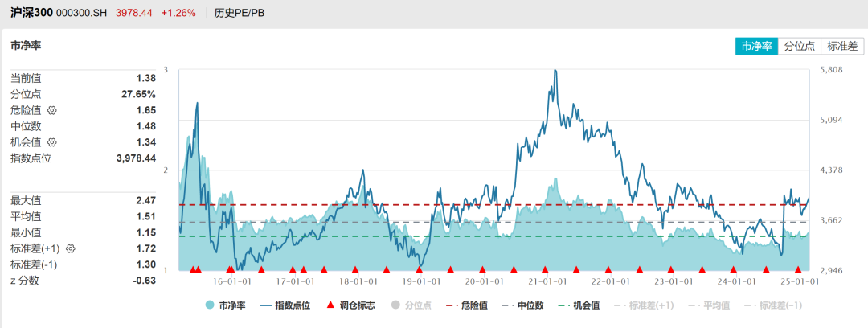Toggle 市净率 series in the legend

(225, 305)
